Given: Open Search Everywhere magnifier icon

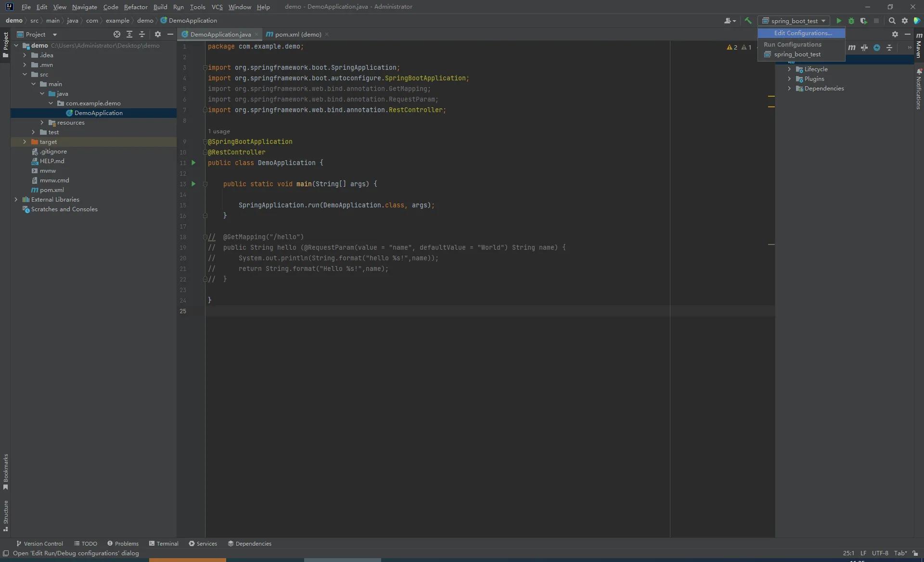Looking at the screenshot, I should tap(892, 21).
